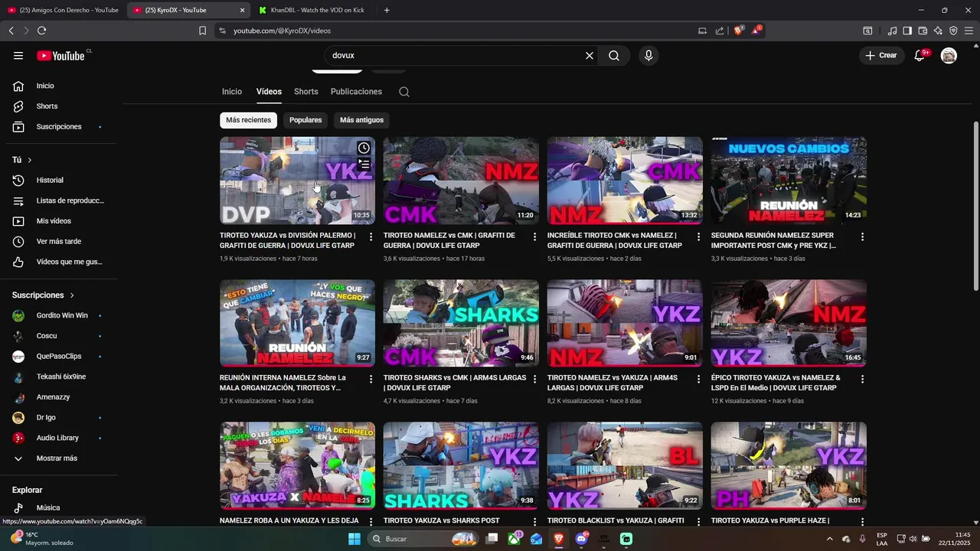Open the notifications bell
This screenshot has width=980, height=551.
click(920, 56)
